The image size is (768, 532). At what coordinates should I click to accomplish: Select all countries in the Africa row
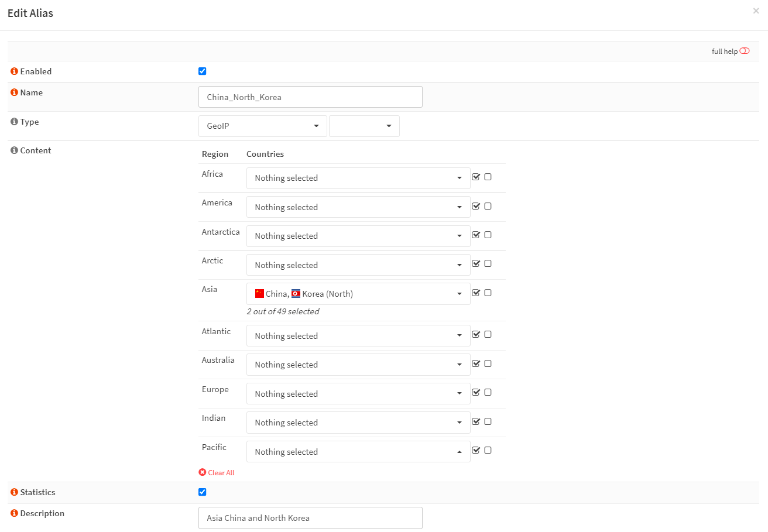coord(476,177)
